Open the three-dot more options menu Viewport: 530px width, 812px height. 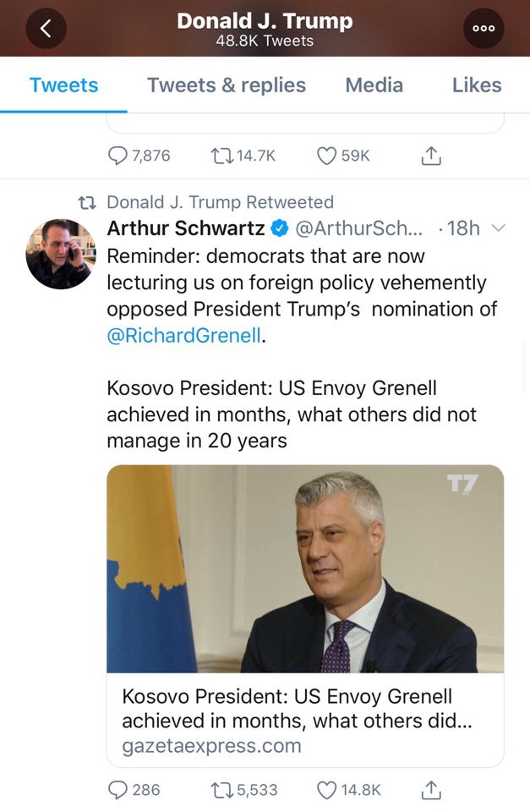click(x=484, y=28)
